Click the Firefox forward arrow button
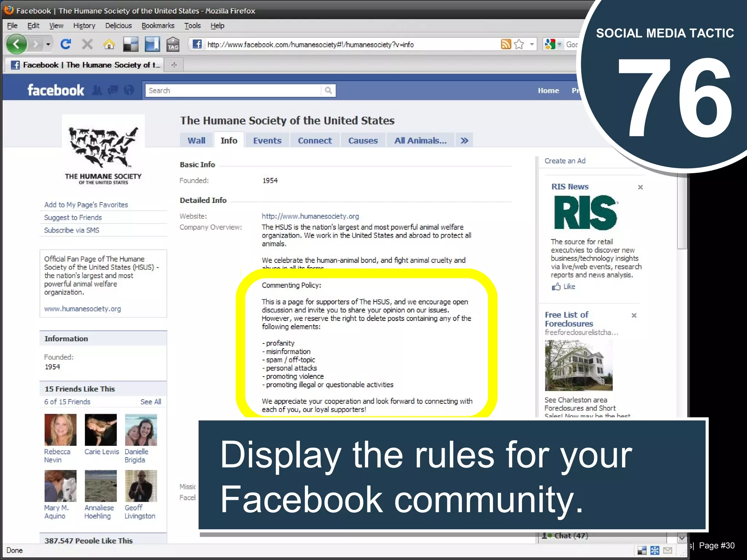 (35, 44)
